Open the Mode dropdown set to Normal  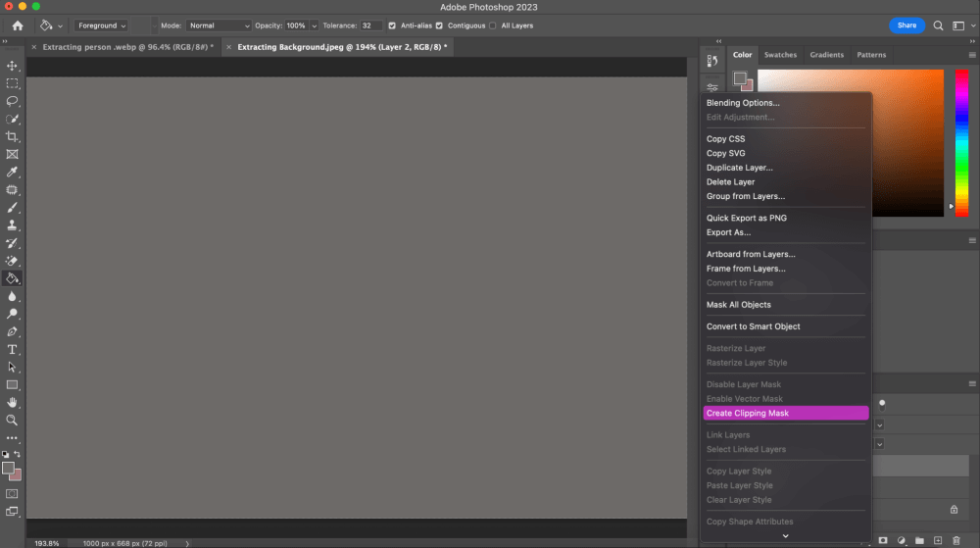pos(219,25)
